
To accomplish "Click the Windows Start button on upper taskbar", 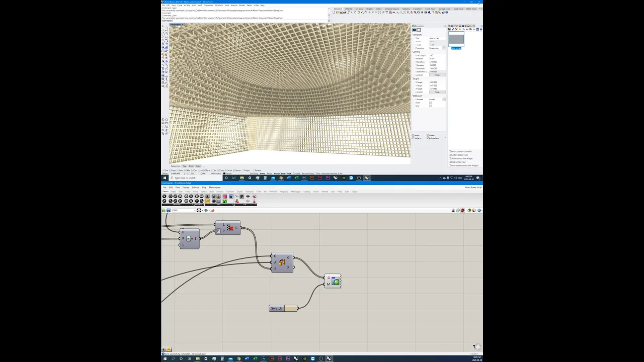I will 165,178.
